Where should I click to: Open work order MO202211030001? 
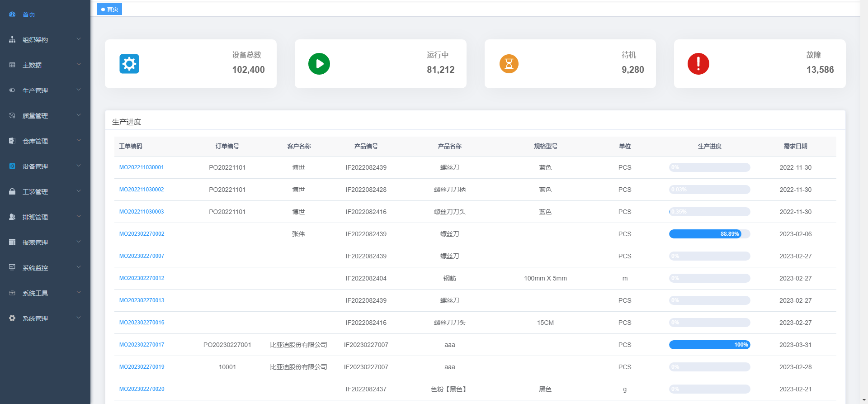click(142, 167)
